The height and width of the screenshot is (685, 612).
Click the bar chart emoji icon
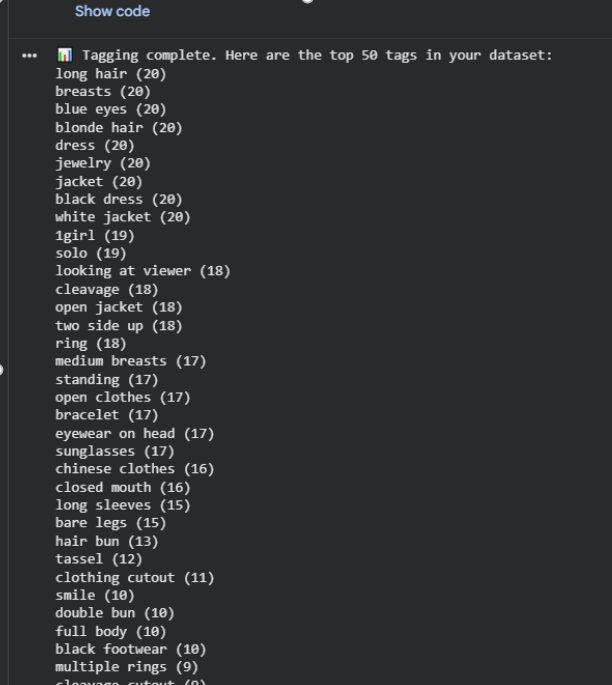point(64,55)
